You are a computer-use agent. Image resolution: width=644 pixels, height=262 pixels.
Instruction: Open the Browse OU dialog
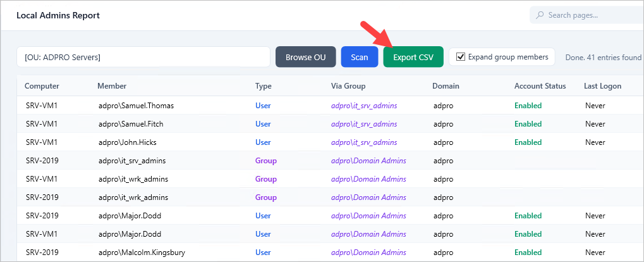point(306,57)
